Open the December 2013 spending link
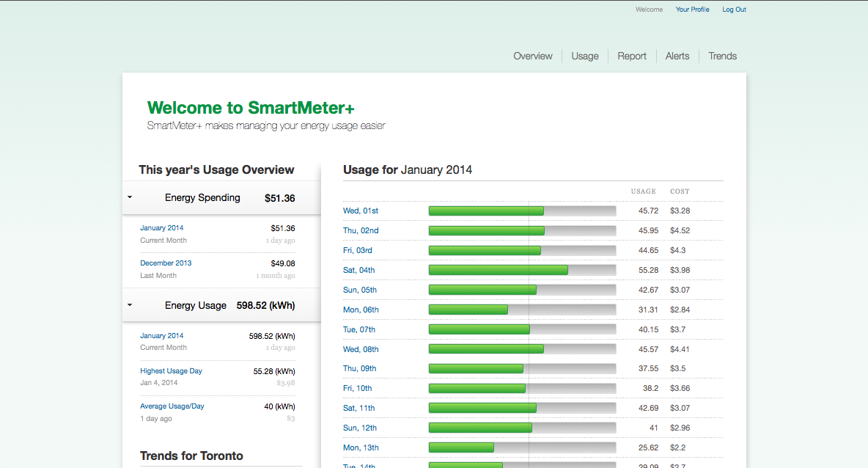Screen dimensions: 868x468 (166, 263)
